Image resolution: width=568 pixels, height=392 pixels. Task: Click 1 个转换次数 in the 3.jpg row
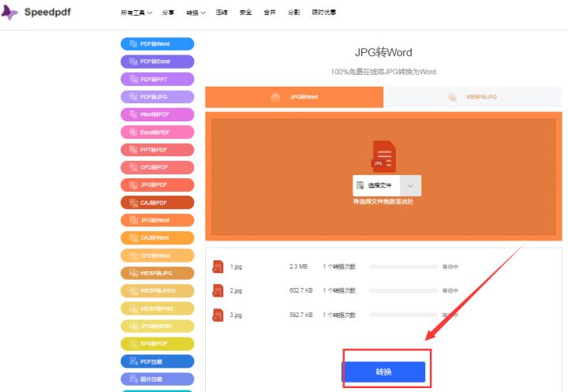click(x=339, y=315)
